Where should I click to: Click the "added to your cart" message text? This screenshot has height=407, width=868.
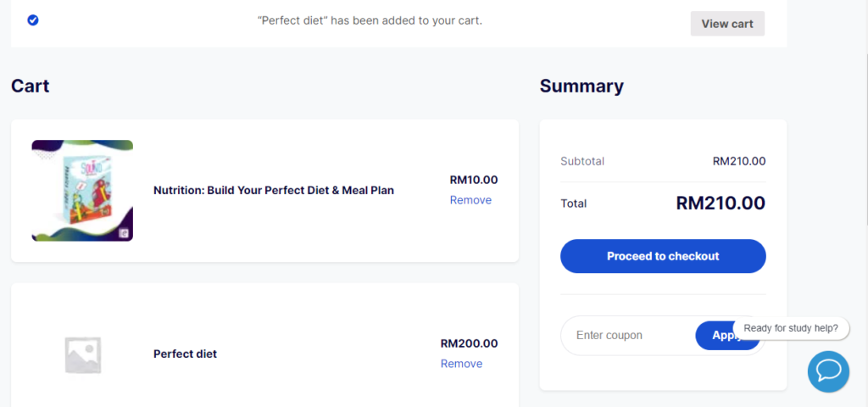pyautogui.click(x=370, y=20)
